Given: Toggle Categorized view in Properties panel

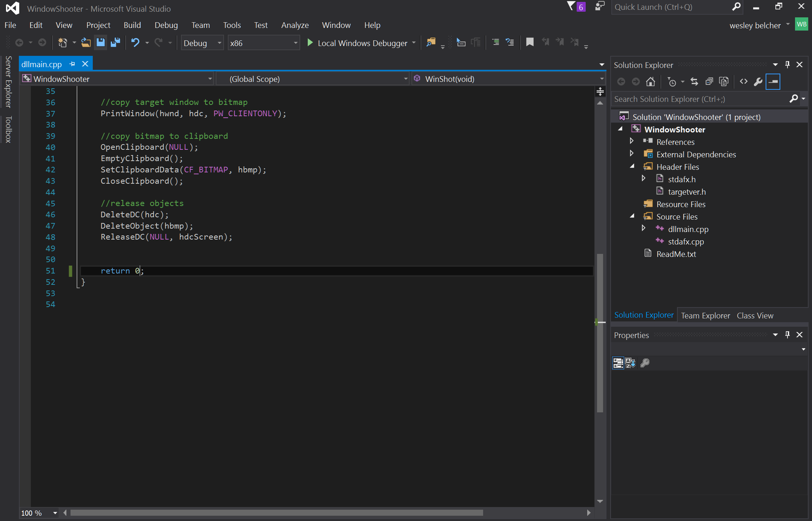Looking at the screenshot, I should 618,363.
